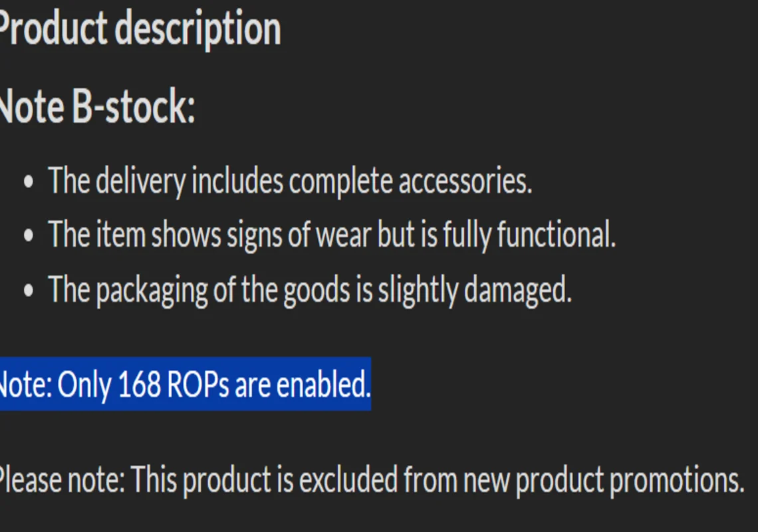
Task: Click the item shows signs of wear line
Action: pos(332,235)
